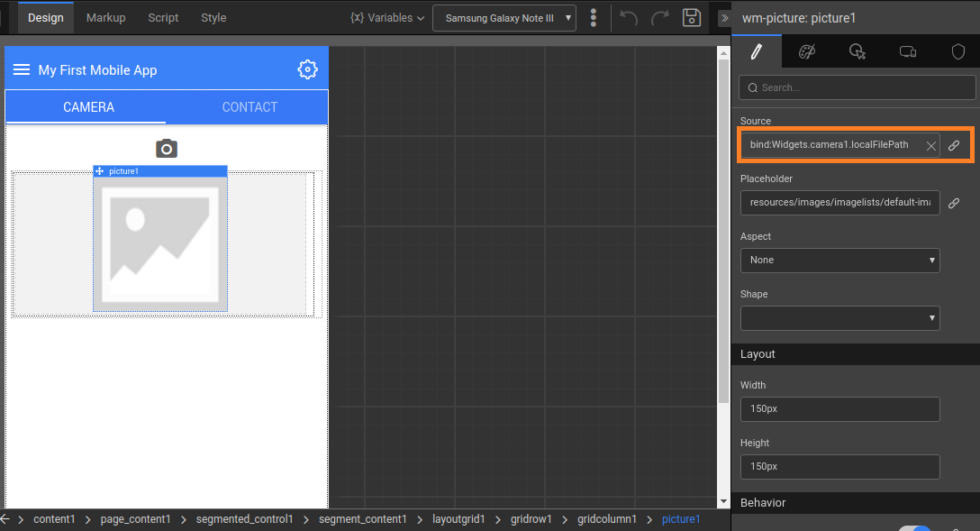Viewport: 980px width, 531px height.
Task: Open the Device configuration tab
Action: (907, 51)
